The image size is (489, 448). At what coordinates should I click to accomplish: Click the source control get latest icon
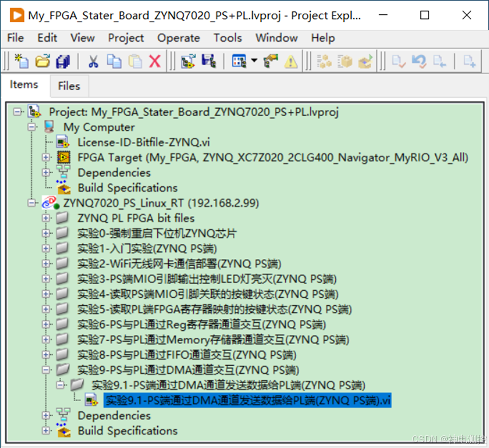coord(439,61)
